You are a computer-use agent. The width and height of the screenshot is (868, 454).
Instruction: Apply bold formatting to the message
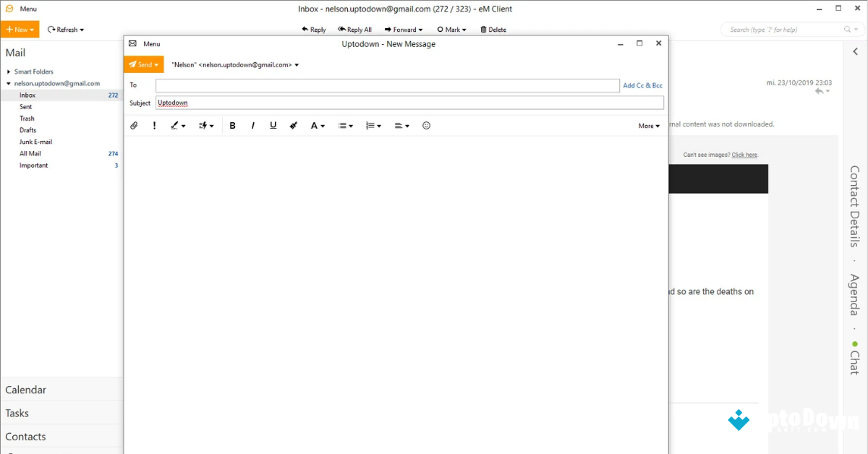point(232,125)
